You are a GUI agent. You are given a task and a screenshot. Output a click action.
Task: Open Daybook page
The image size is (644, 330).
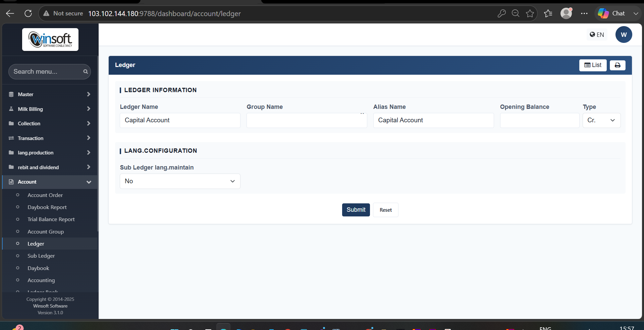pos(38,268)
